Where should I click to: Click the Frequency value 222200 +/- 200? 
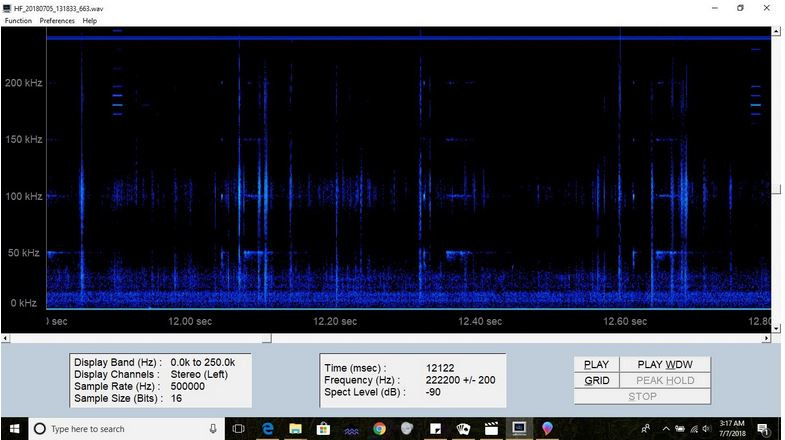pyautogui.click(x=460, y=380)
